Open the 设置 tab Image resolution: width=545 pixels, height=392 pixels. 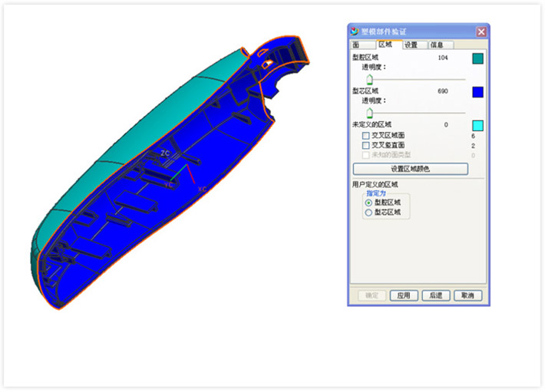click(x=411, y=45)
